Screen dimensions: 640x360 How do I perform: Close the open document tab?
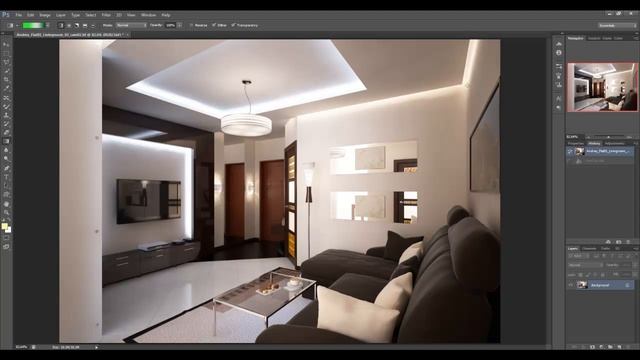(127, 35)
